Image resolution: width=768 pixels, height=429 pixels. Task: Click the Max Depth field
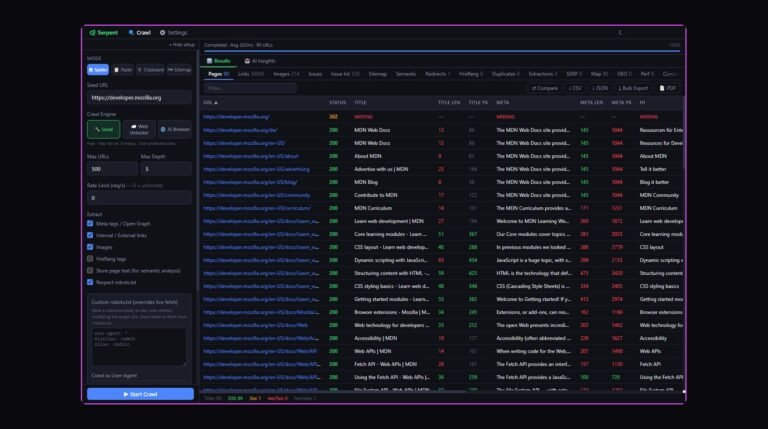click(x=166, y=169)
